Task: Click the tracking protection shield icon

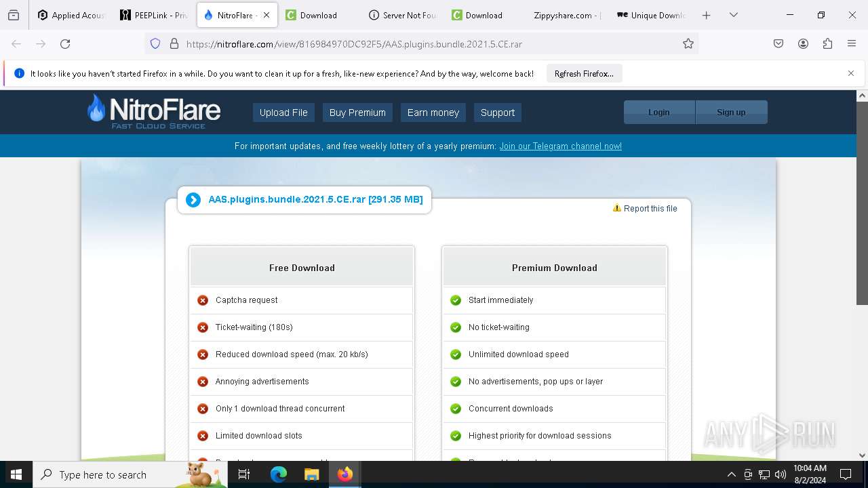Action: click(155, 43)
